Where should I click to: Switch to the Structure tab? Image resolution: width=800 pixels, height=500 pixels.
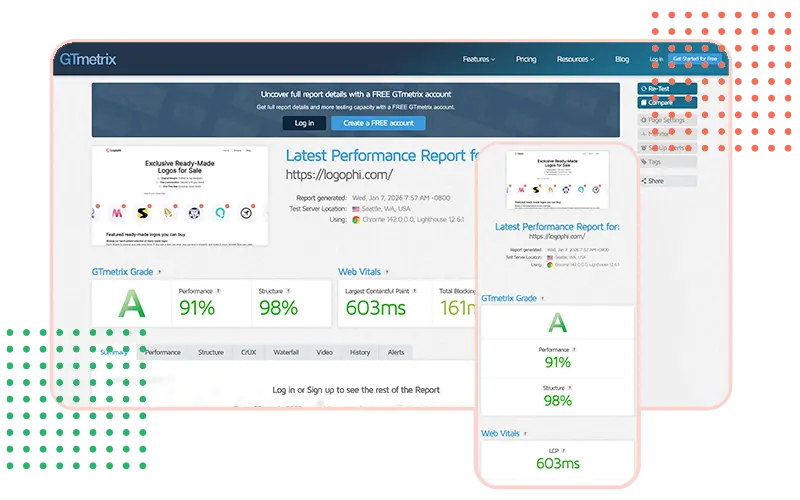tap(211, 352)
